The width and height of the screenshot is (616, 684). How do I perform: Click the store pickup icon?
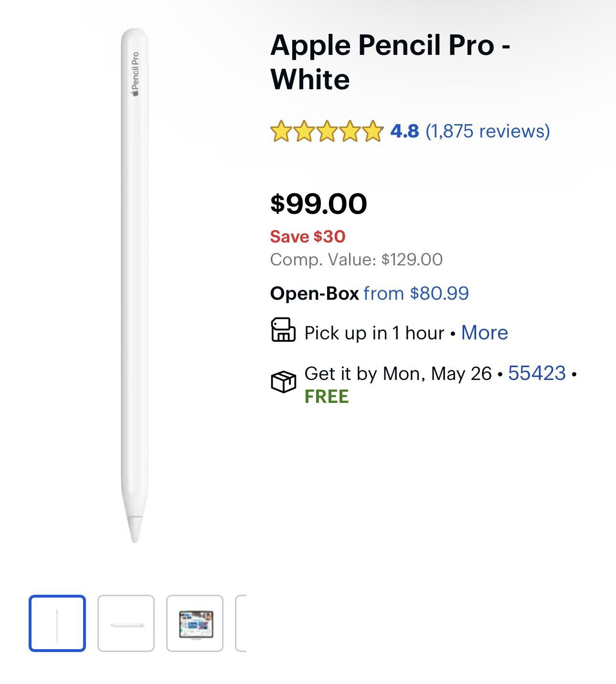tap(283, 330)
